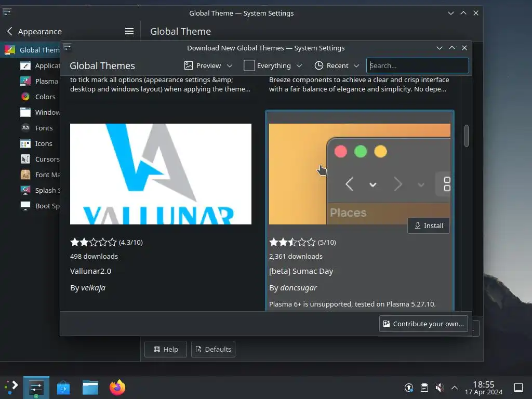Image resolution: width=532 pixels, height=399 pixels.
Task: Click the '2,361 downloads' text
Action: pos(296,256)
